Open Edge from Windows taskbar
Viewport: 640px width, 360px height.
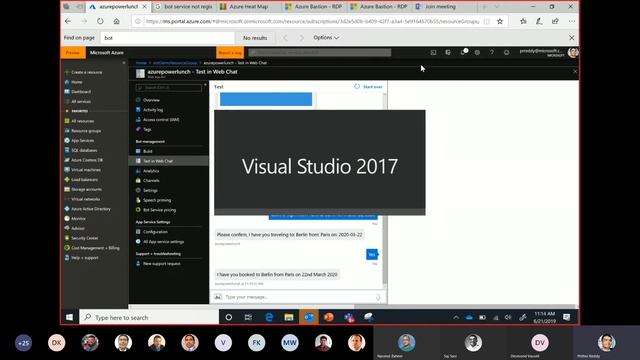[x=269, y=318]
